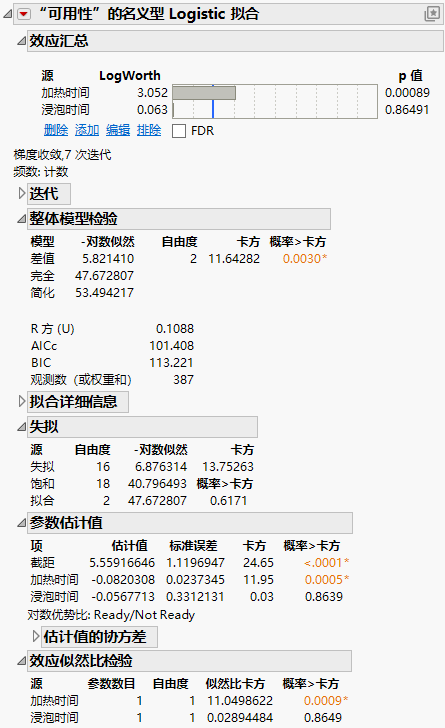Click the p value 0.86491
Image resolution: width=445 pixels, height=728 pixels.
(407, 110)
